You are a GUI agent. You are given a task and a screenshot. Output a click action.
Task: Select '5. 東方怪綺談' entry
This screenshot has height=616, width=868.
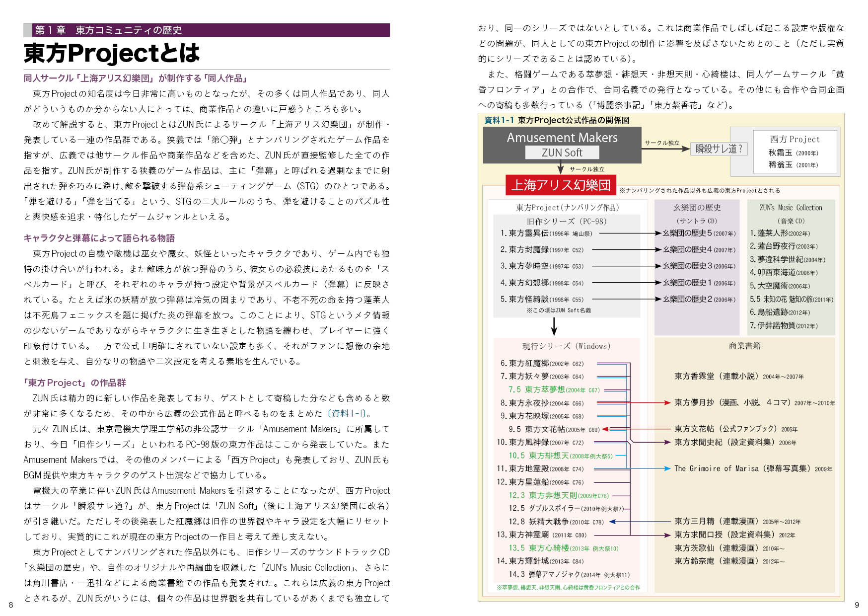pos(542,300)
